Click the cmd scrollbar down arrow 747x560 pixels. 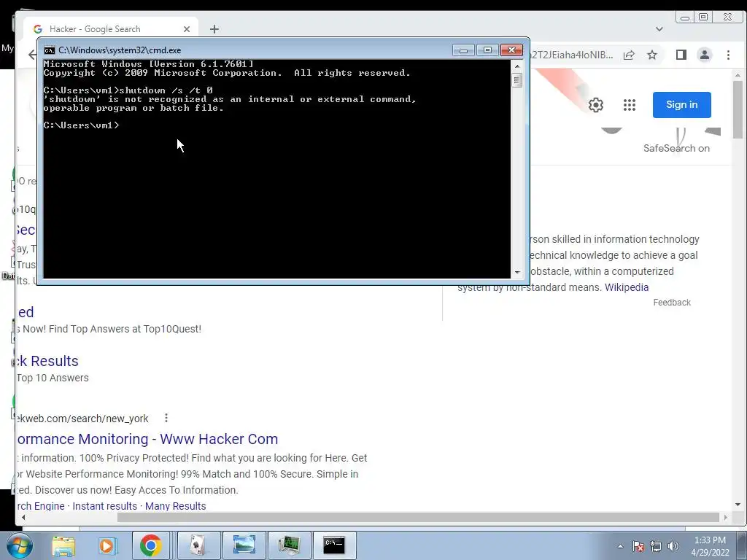[x=517, y=273]
